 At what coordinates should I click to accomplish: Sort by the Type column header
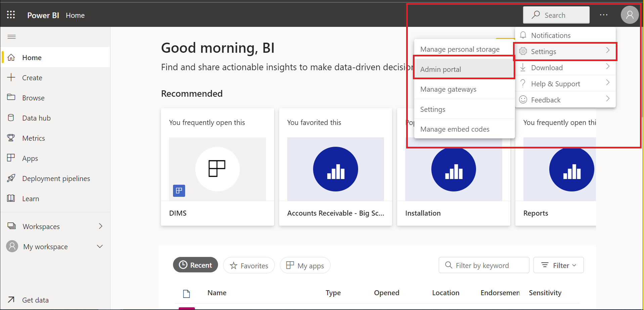[x=333, y=293]
